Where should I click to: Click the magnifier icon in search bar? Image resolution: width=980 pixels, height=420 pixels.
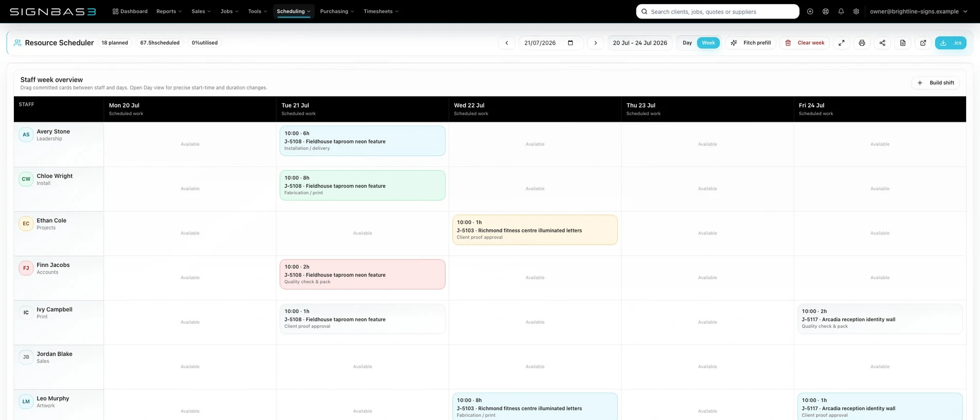click(x=644, y=11)
